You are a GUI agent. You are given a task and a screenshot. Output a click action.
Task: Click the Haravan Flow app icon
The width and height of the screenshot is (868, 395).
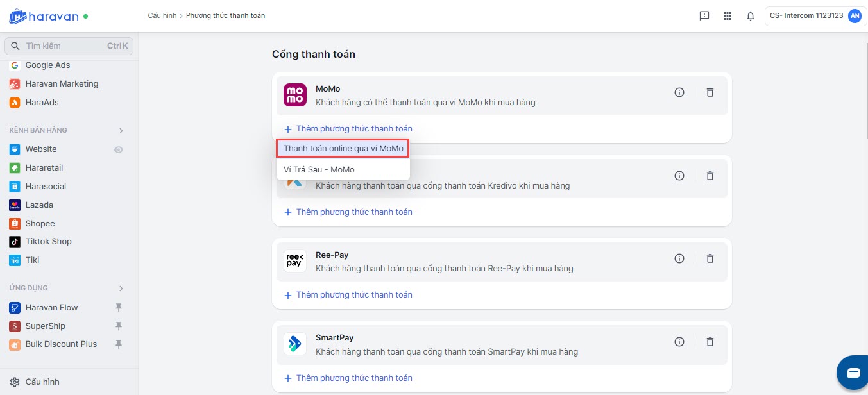pyautogui.click(x=15, y=308)
